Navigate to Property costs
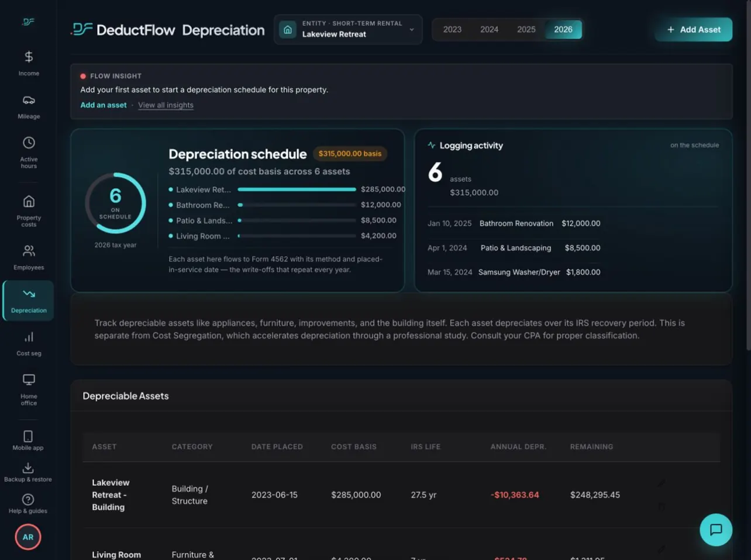This screenshot has width=751, height=560. (29, 210)
